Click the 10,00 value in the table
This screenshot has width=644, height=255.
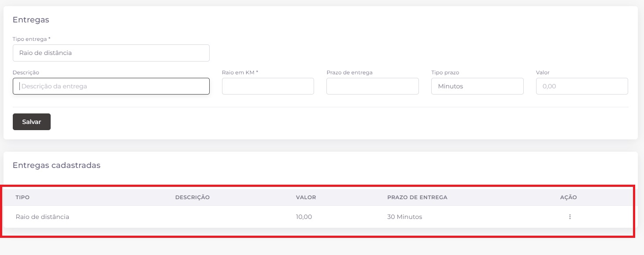click(x=304, y=217)
